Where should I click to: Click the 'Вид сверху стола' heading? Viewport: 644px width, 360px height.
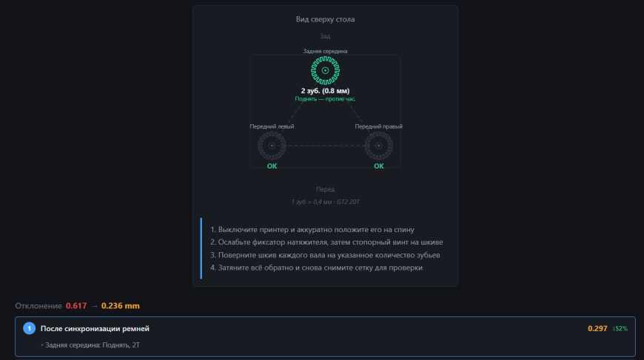(325, 19)
